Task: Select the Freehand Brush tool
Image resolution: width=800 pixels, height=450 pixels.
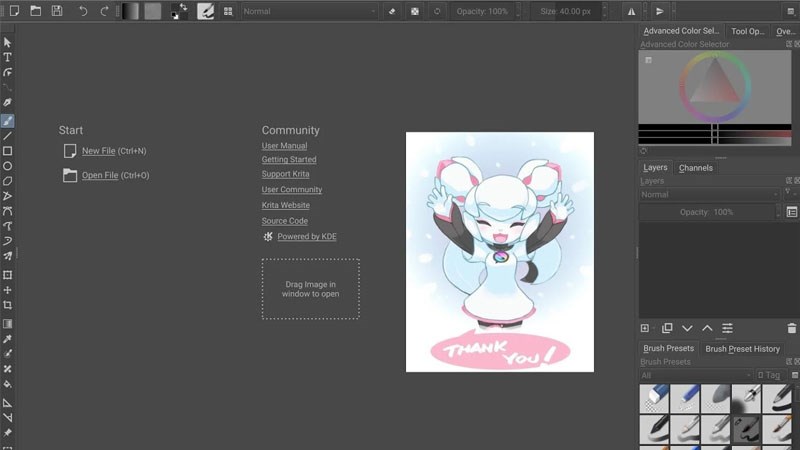Action: click(7, 120)
